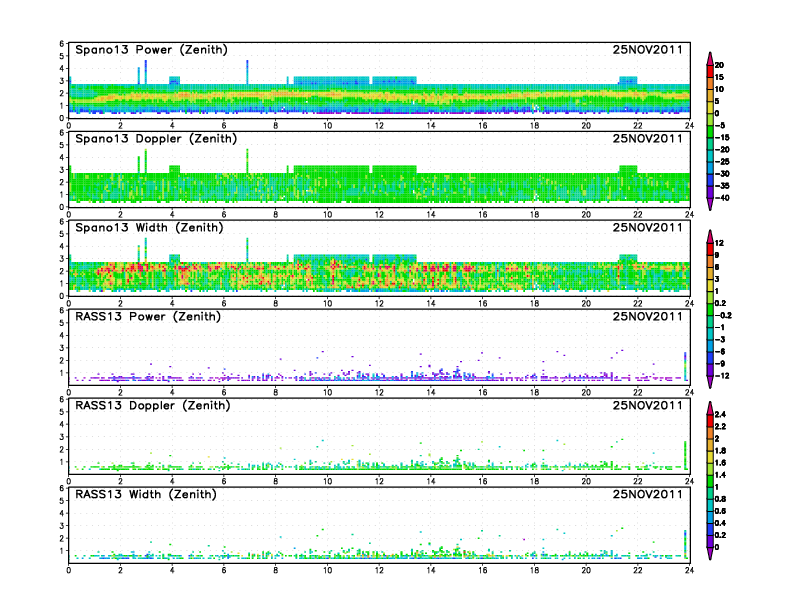
Task: Click the "-40" colorbar label
Action: tap(722, 198)
